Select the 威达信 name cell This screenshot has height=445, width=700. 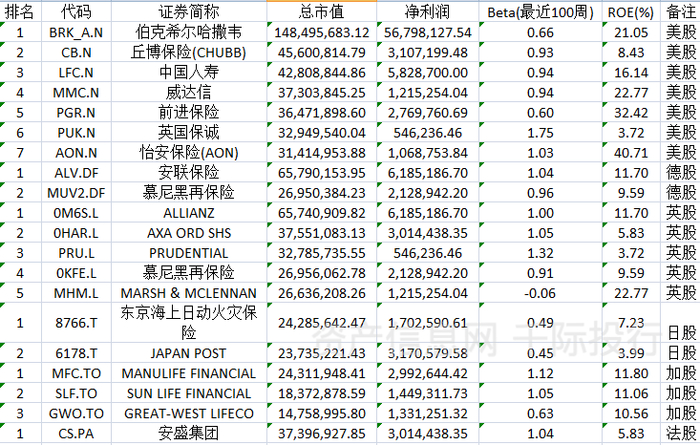[x=189, y=92]
